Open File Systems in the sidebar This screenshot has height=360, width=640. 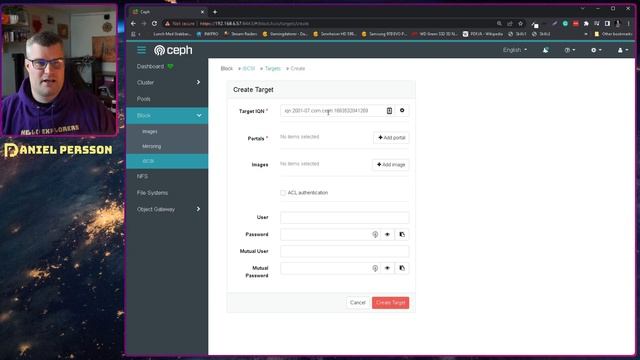click(x=167, y=193)
